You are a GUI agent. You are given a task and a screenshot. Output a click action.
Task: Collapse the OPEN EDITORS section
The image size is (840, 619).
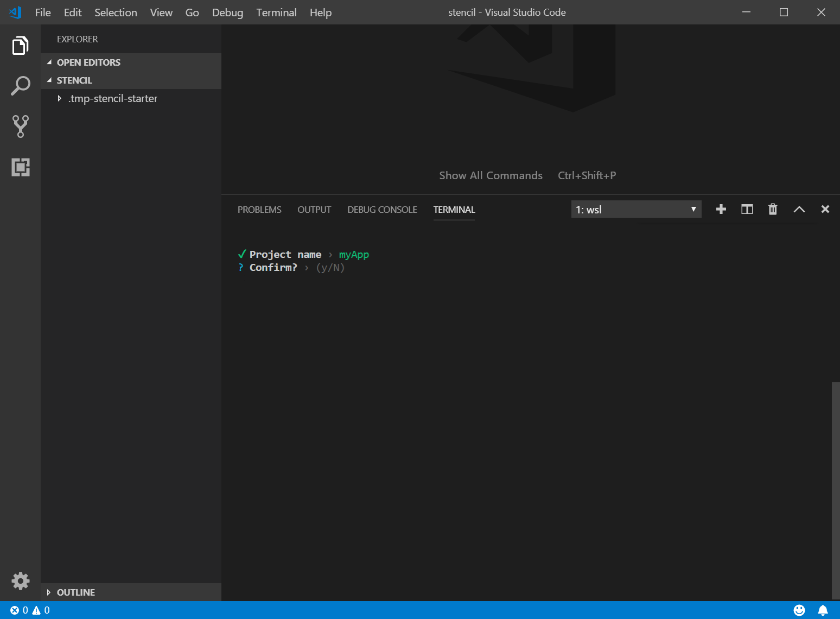point(88,62)
